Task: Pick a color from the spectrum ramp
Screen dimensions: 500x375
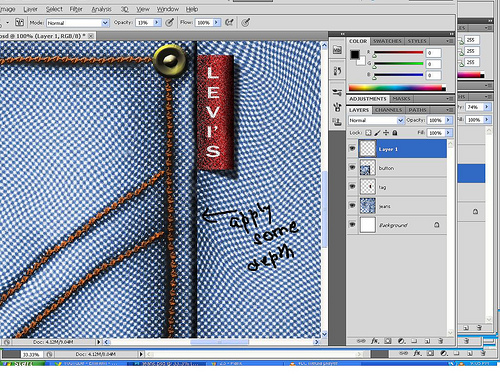Action: 397,88
